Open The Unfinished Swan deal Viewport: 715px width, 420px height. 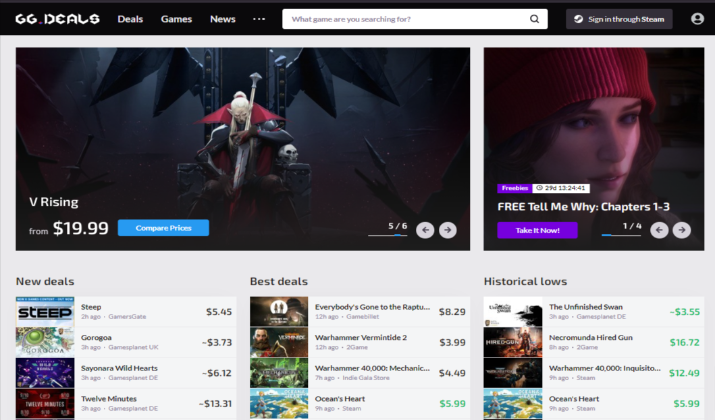[x=585, y=307]
